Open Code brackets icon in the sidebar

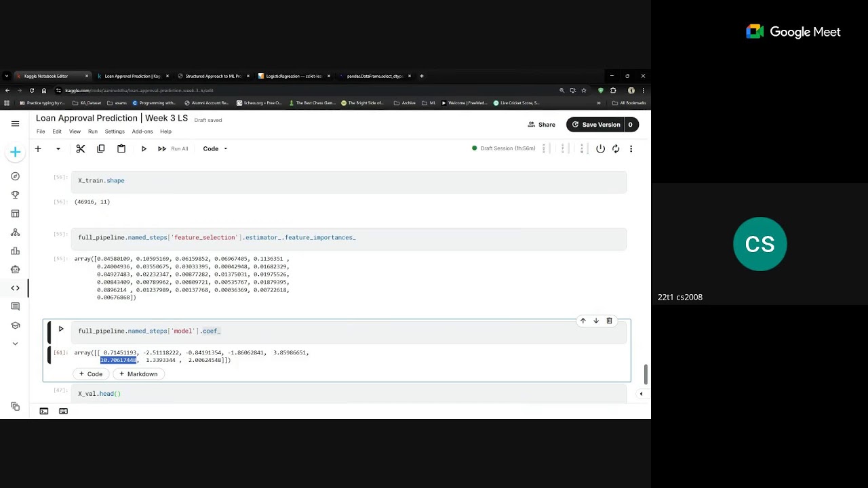(15, 288)
